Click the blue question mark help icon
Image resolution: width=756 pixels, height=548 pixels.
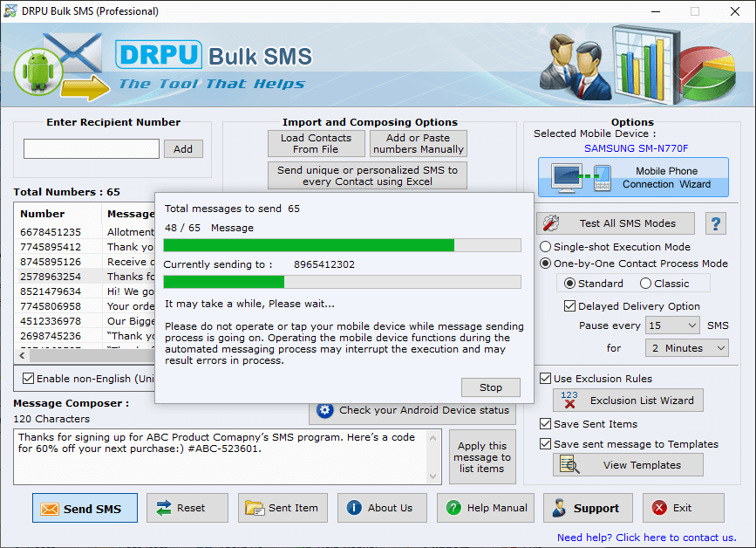pos(716,223)
